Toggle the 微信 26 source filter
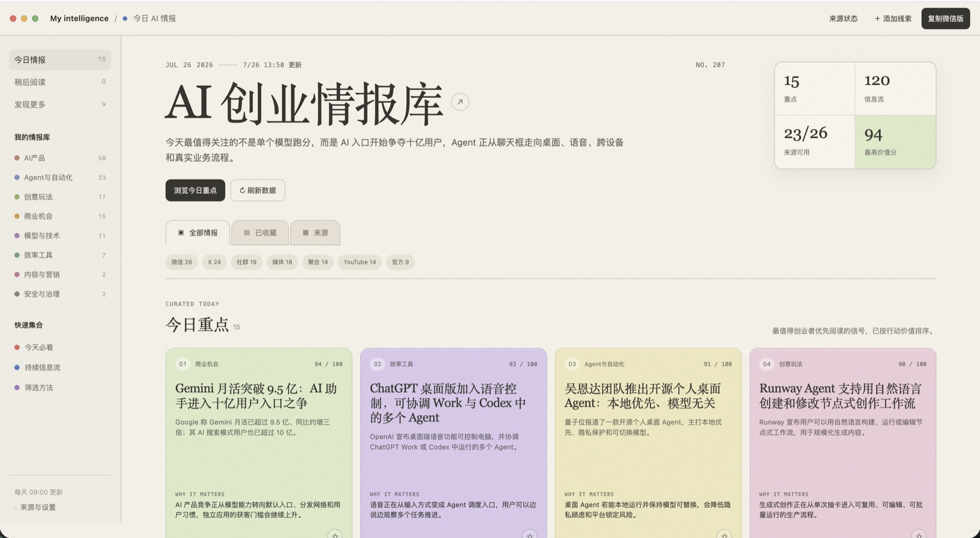 click(x=182, y=262)
